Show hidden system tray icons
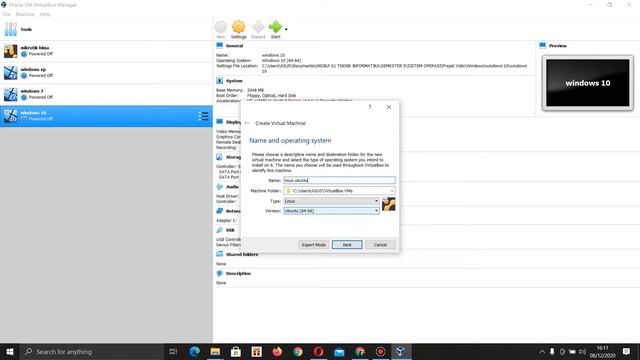Screen dimensions: 640x360 coord(542,351)
